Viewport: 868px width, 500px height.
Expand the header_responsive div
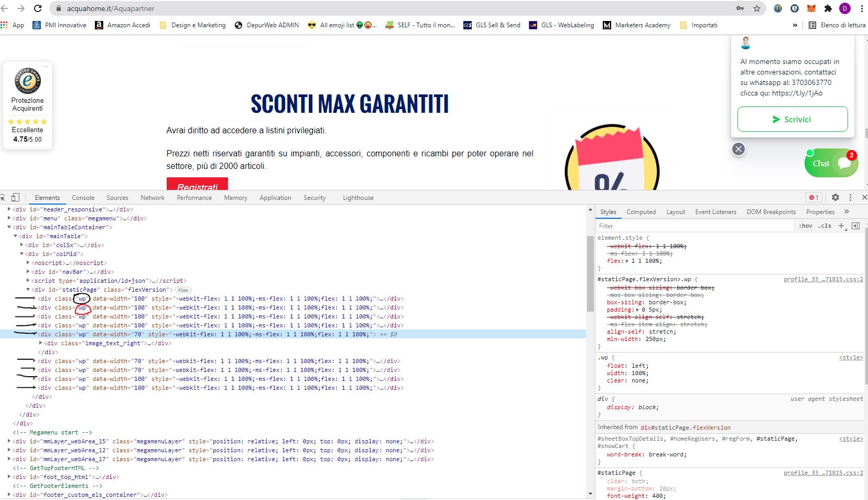click(x=9, y=209)
